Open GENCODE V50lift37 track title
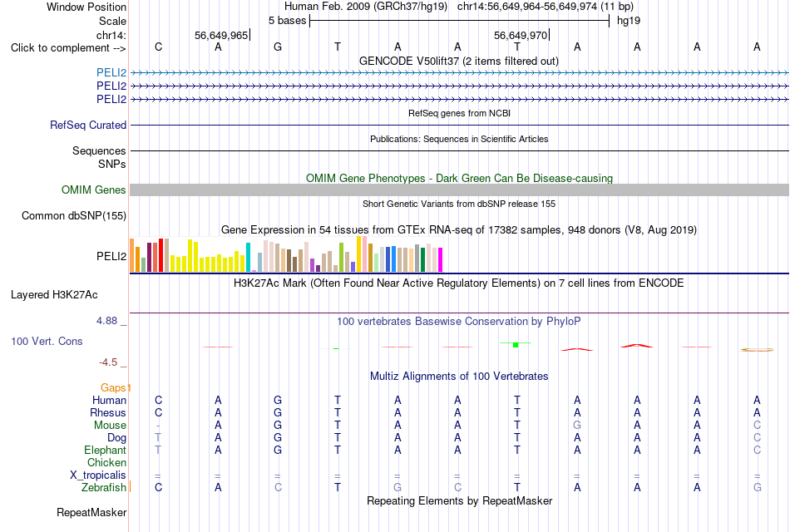This screenshot has height=532, width=790. pyautogui.click(x=458, y=61)
